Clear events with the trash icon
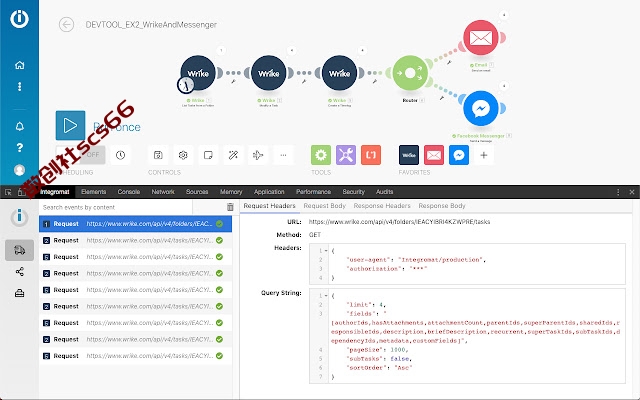Screen dimensions: 640x400 (230, 207)
